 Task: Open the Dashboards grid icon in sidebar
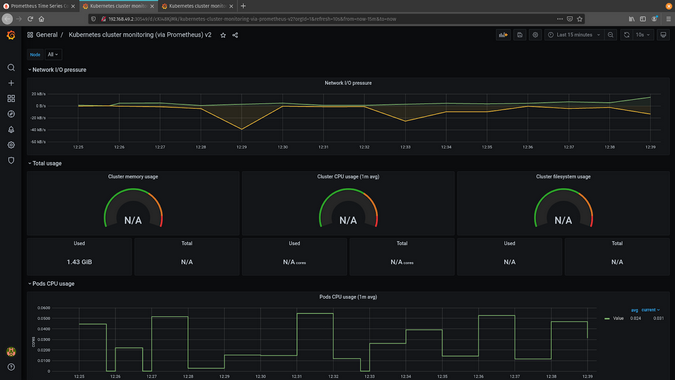coord(11,99)
